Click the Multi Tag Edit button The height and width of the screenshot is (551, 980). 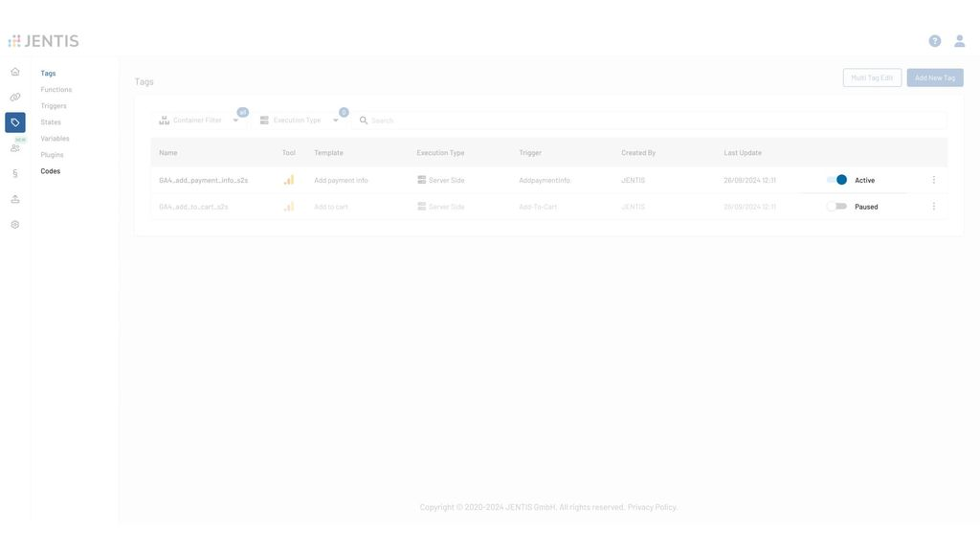coord(872,77)
